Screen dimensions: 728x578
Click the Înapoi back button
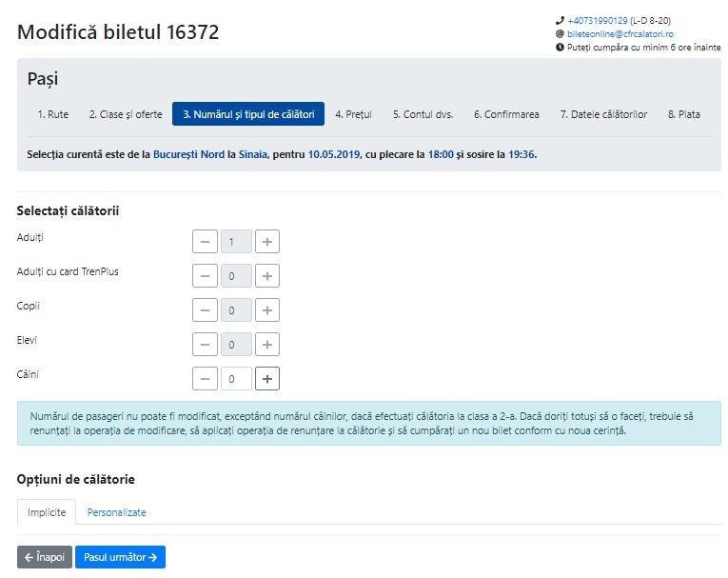coord(45,557)
